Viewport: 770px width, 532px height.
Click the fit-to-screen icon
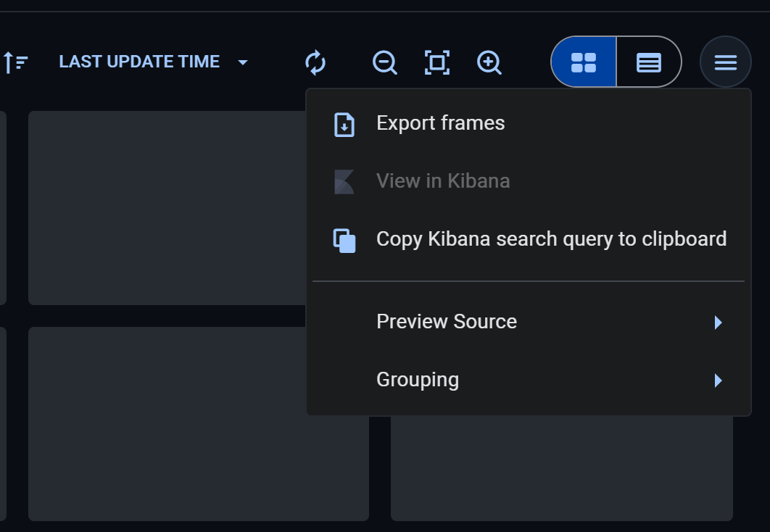(436, 62)
